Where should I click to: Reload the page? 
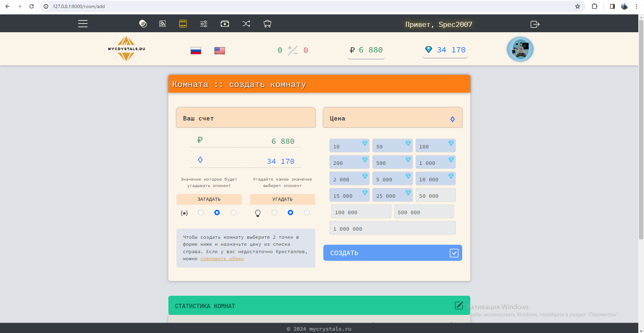pos(32,6)
